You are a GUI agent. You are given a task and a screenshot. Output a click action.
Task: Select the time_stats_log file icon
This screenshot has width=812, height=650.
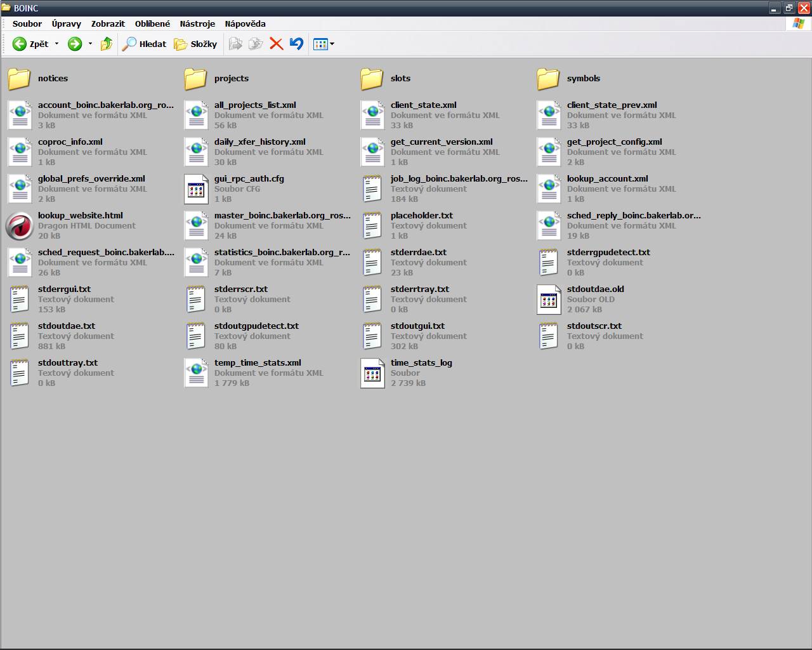(372, 373)
